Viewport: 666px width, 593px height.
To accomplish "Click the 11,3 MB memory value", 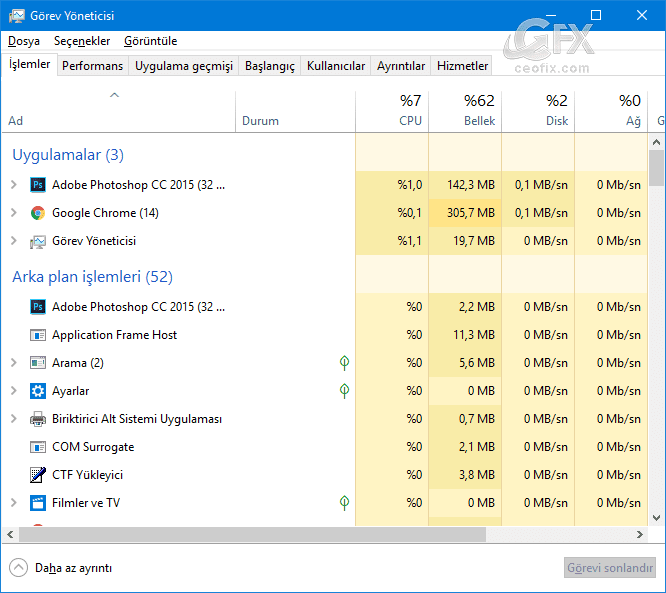I will point(474,335).
